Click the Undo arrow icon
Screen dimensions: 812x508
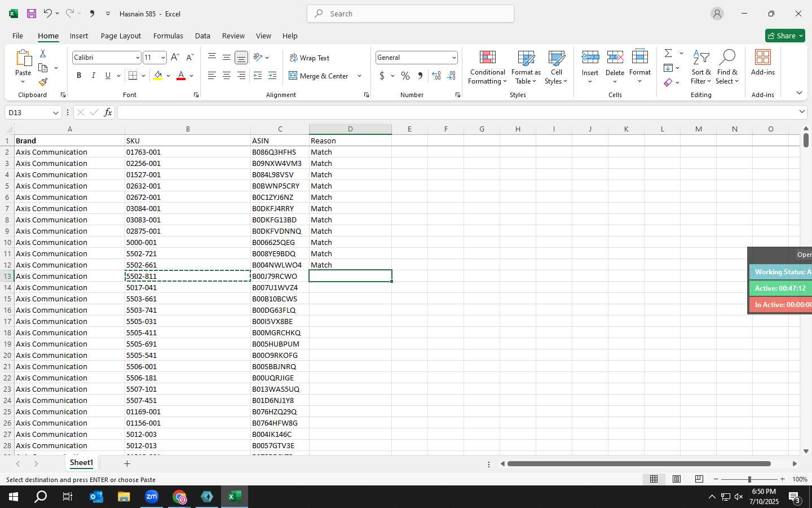[x=48, y=14]
